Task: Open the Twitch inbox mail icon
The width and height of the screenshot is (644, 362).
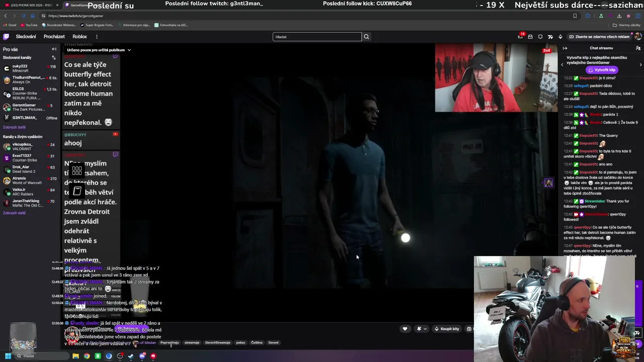Action: [x=530, y=37]
